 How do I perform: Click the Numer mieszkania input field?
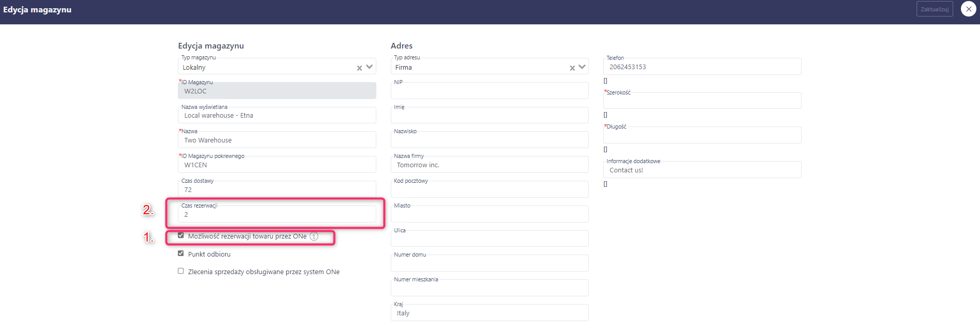(x=490, y=288)
